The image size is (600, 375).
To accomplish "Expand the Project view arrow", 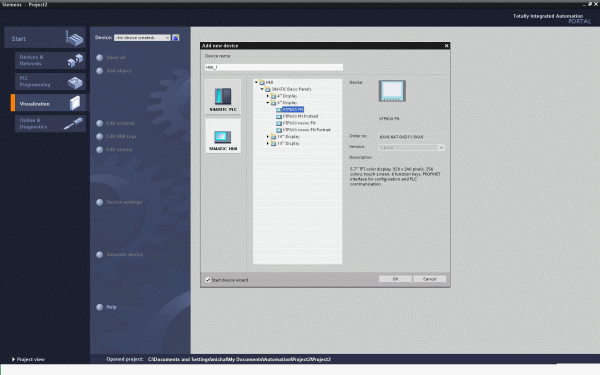I will 13,359.
